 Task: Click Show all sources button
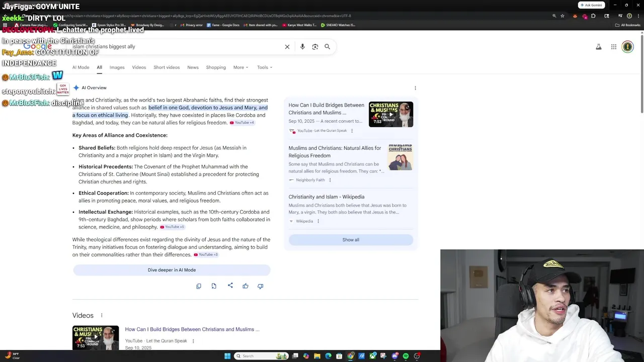[x=351, y=240]
